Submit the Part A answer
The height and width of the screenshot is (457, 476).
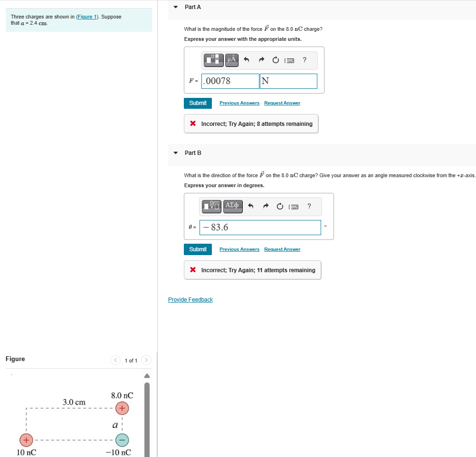[198, 103]
